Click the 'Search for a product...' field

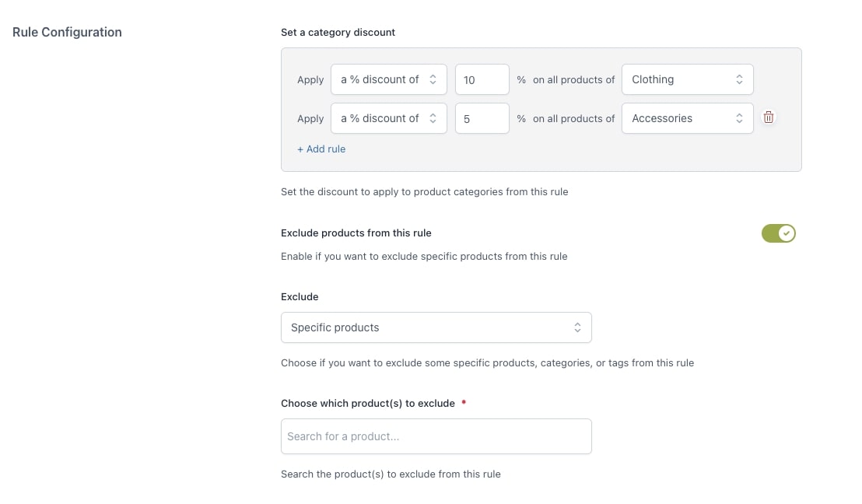(436, 436)
